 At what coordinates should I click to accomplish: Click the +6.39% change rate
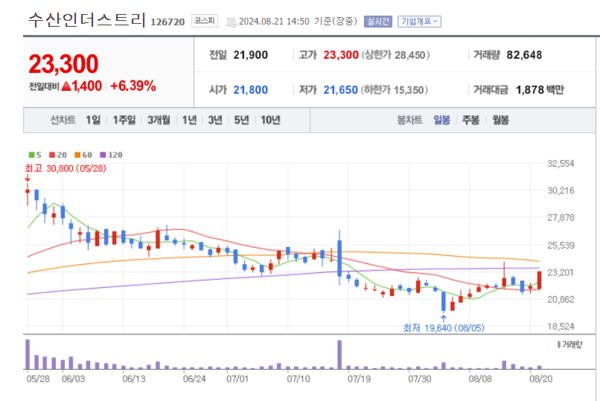coord(133,86)
